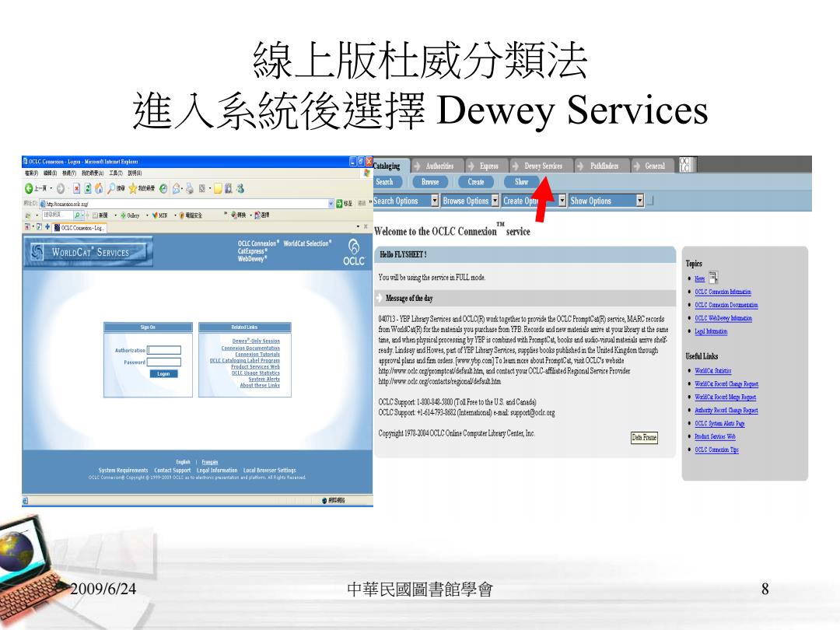Screen dimensions: 840x630
Task: Click the Search button under Cataloging
Action: point(390,182)
